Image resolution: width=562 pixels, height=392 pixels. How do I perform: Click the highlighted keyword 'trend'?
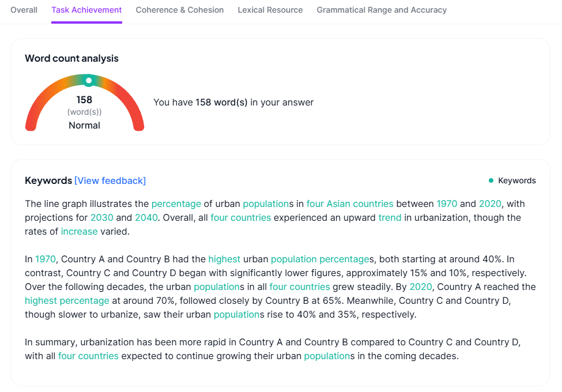click(x=390, y=217)
